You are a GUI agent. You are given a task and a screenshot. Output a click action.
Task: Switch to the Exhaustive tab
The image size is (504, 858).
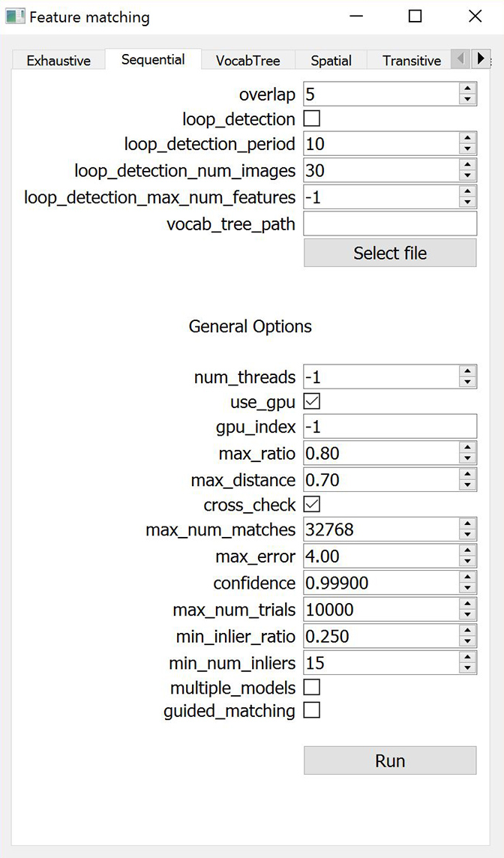(58, 61)
